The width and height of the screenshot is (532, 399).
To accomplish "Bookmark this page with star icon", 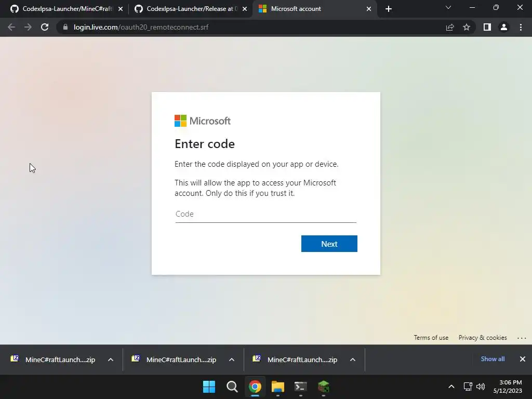I will 467,27.
